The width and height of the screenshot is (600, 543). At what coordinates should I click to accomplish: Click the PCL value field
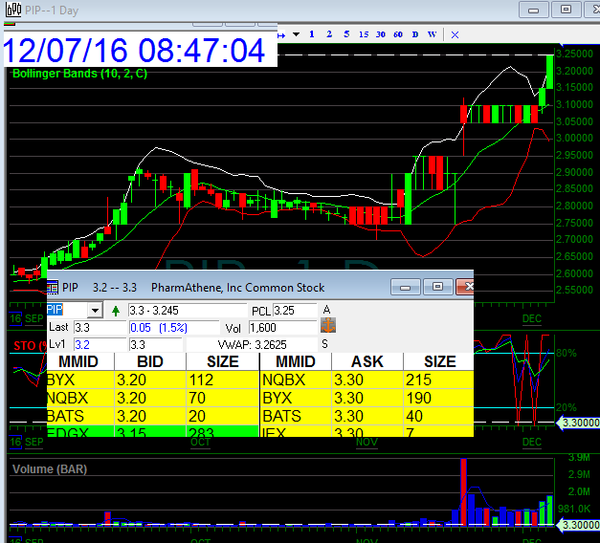point(294,311)
